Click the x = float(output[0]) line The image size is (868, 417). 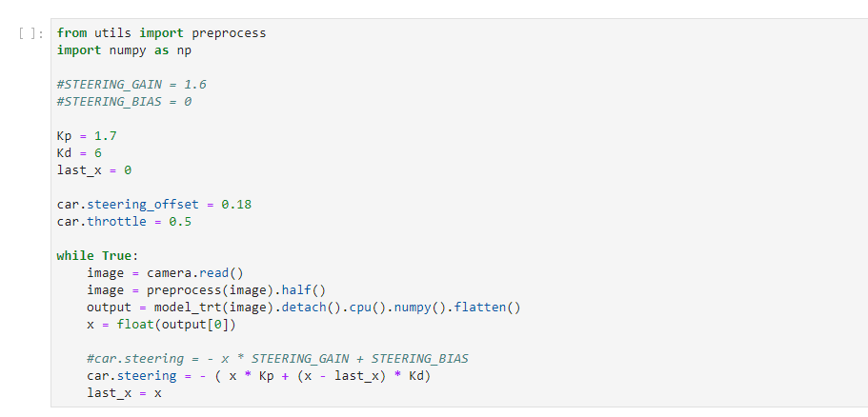coord(161,325)
